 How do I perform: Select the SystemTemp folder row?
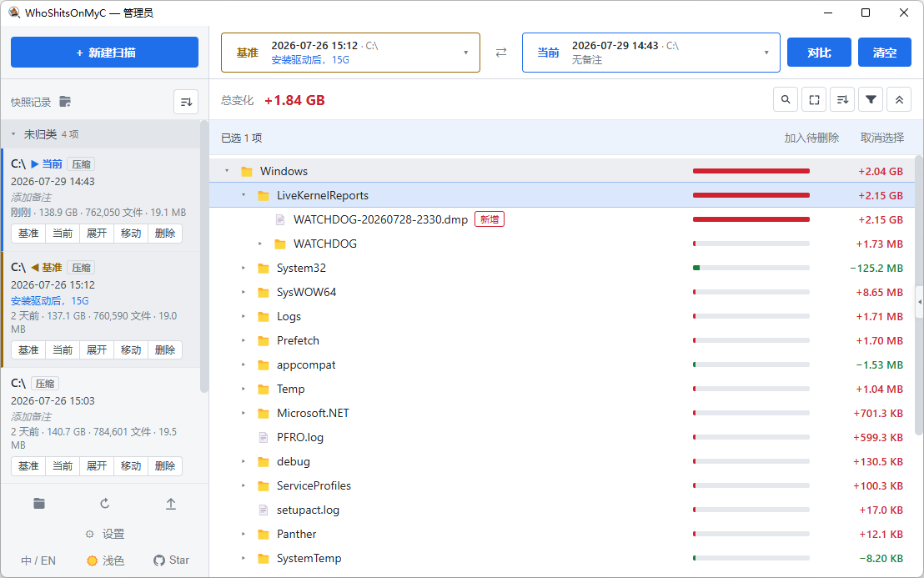[x=561, y=558]
